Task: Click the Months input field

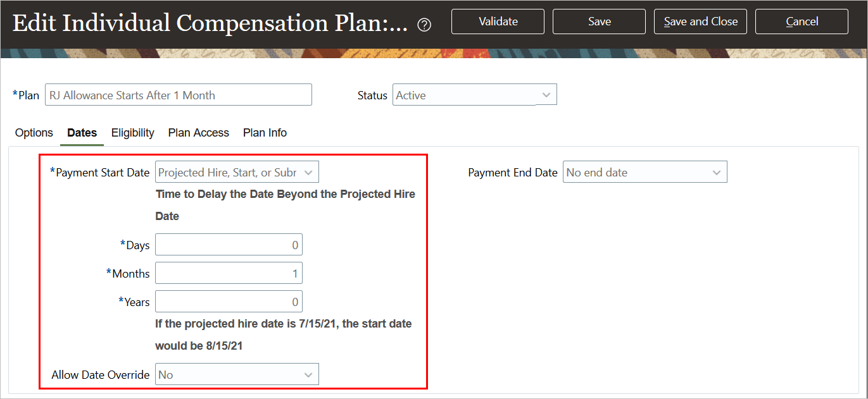Action: 229,273
